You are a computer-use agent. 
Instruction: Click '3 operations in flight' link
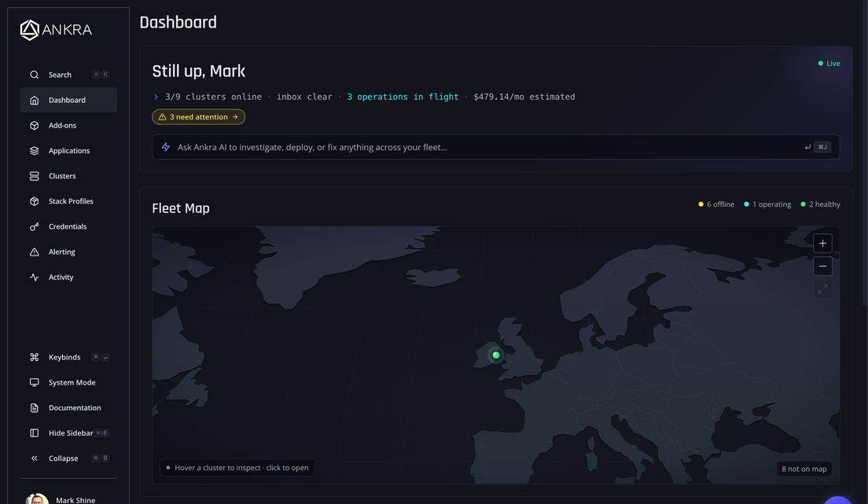tap(403, 97)
